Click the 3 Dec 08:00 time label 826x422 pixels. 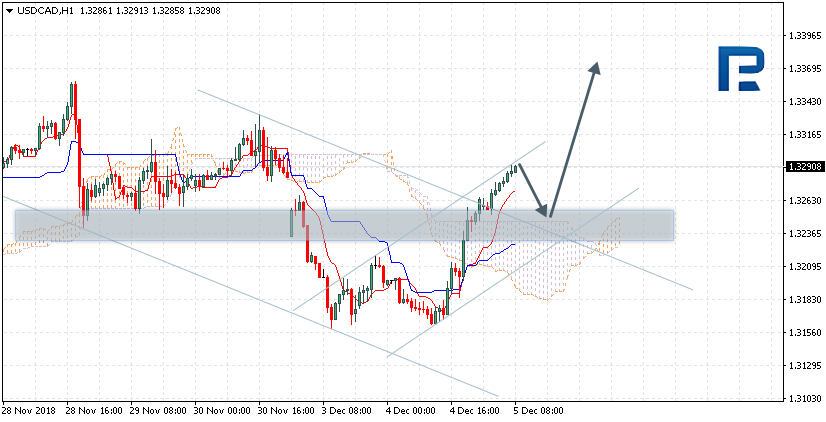(x=347, y=410)
